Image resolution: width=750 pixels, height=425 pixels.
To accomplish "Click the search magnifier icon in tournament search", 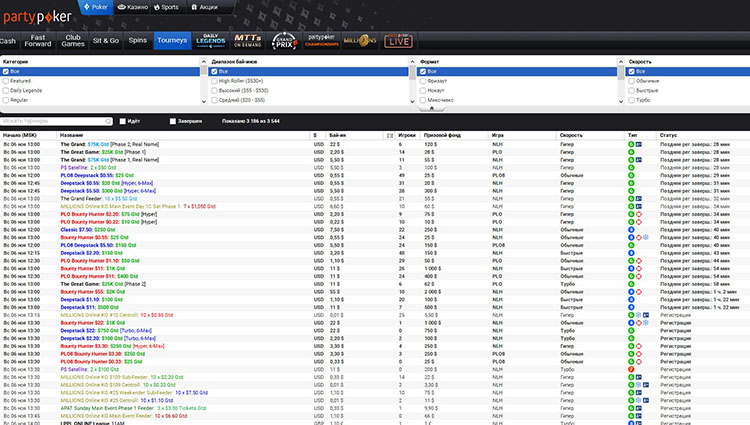I will pos(108,121).
